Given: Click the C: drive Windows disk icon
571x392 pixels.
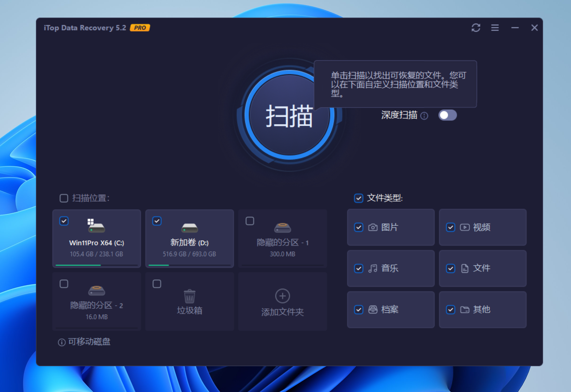Looking at the screenshot, I should [96, 226].
